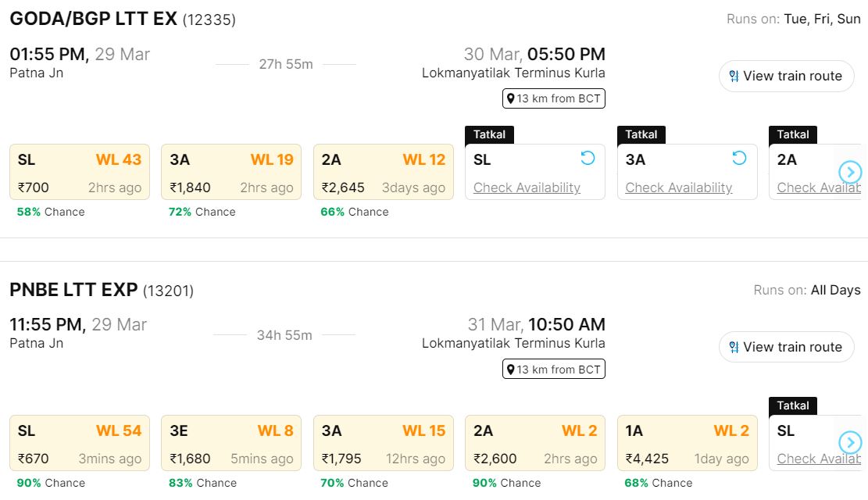
Task: Click route icon for train 13201
Action: (x=734, y=348)
